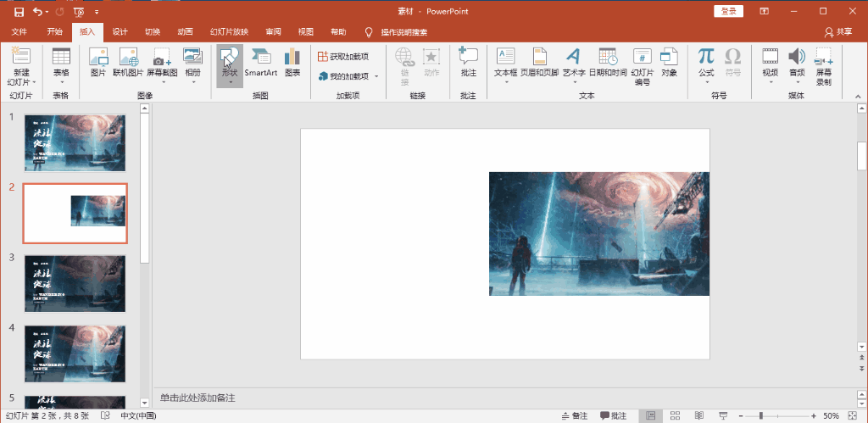Toggle the Comments (批注) pane in status bar
The height and width of the screenshot is (423, 868).
tap(614, 416)
